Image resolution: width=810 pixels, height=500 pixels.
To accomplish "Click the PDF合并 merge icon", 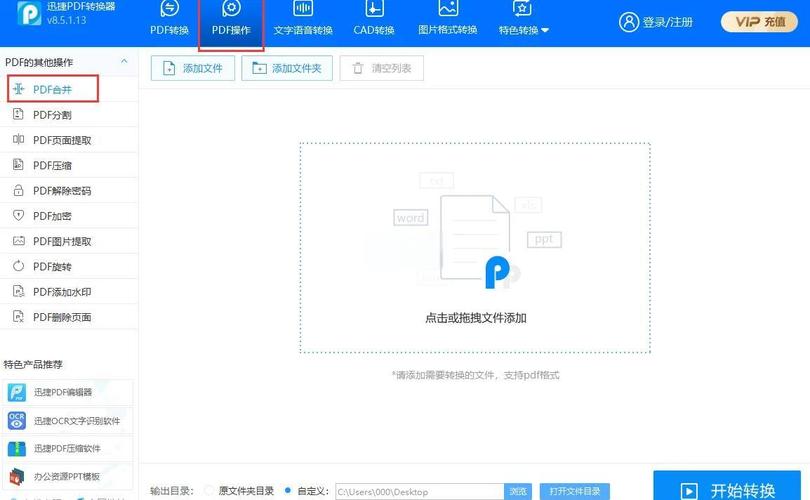I will point(19,89).
